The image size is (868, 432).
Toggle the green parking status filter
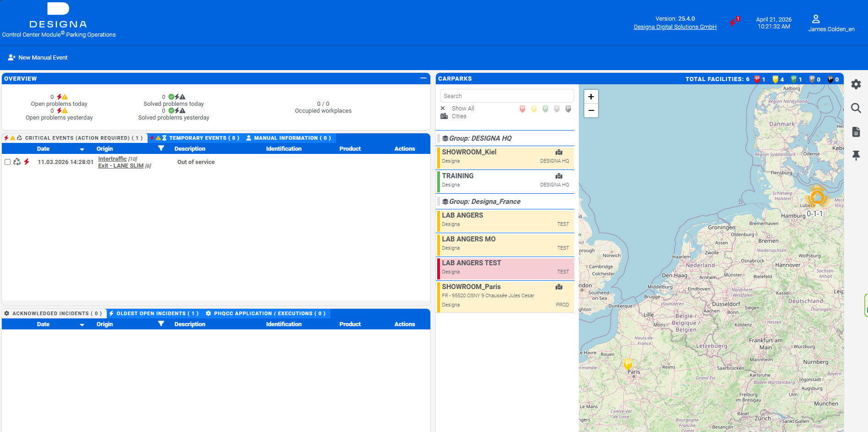coord(545,109)
